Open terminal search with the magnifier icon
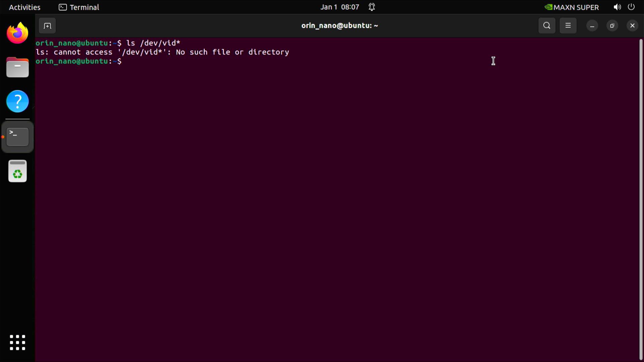Screen dimensions: 644x362 pyautogui.click(x=546, y=25)
